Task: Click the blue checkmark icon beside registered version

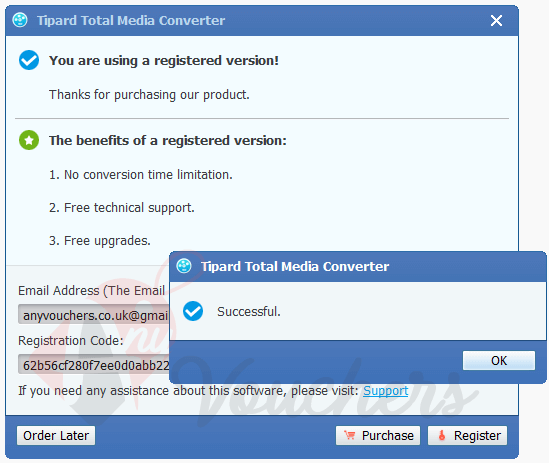Action: [x=29, y=60]
